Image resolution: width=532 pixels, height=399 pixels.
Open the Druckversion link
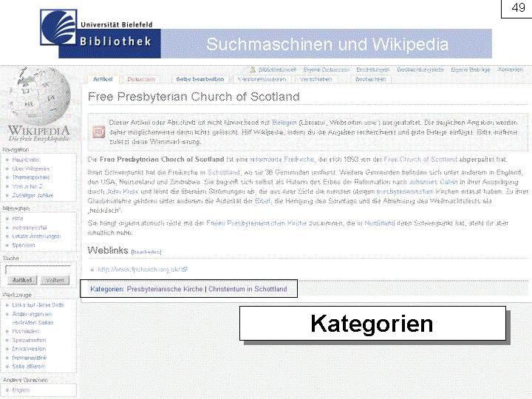pos(29,349)
